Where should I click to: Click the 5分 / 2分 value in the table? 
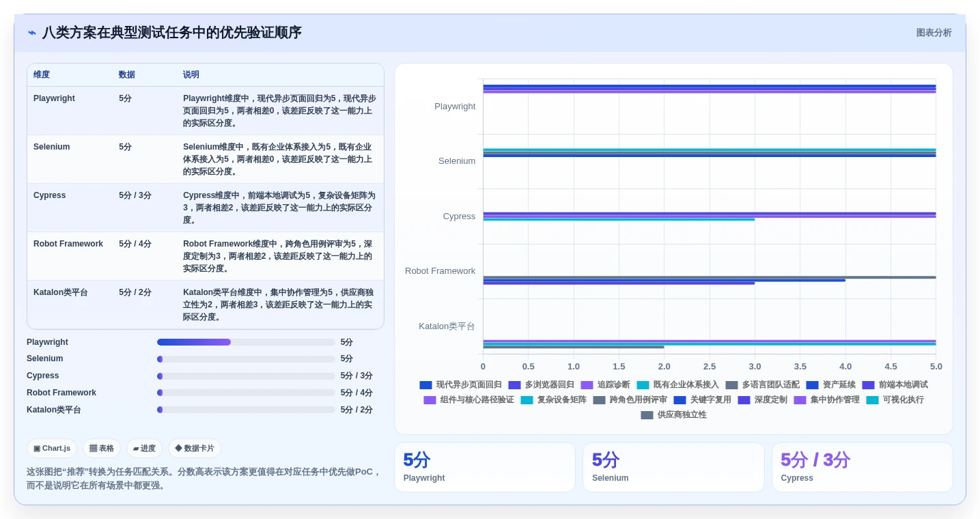(x=135, y=292)
